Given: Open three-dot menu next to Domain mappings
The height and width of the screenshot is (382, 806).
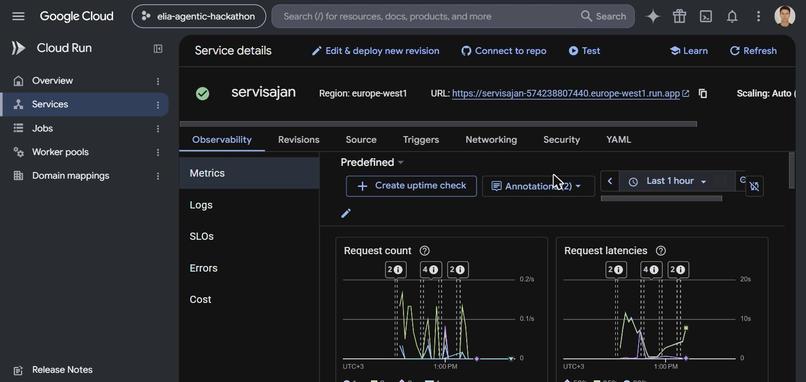Looking at the screenshot, I should [x=158, y=176].
